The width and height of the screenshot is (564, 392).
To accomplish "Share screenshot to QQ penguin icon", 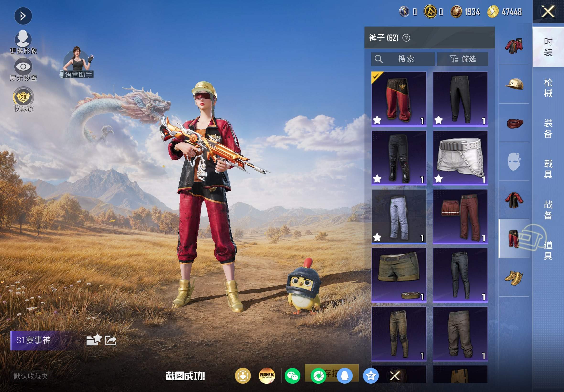I will pos(344,376).
